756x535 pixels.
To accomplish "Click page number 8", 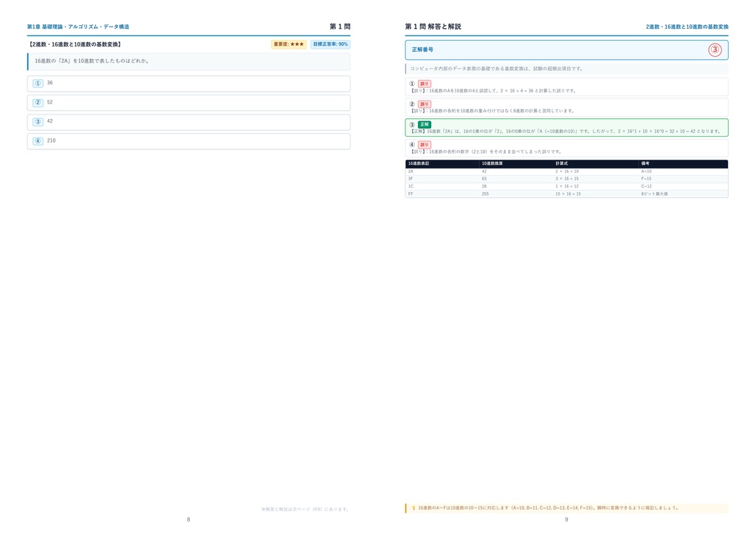I will (x=188, y=519).
